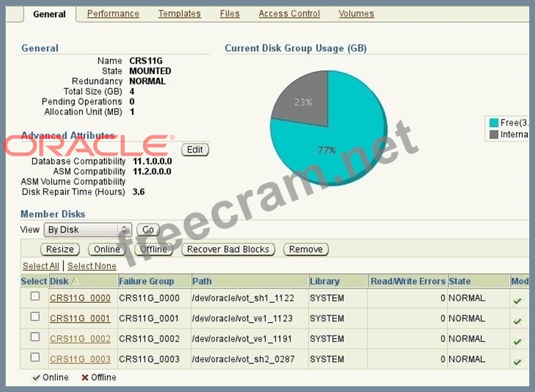Click the red Offline legend X icon
The image size is (535, 392).
(x=85, y=378)
